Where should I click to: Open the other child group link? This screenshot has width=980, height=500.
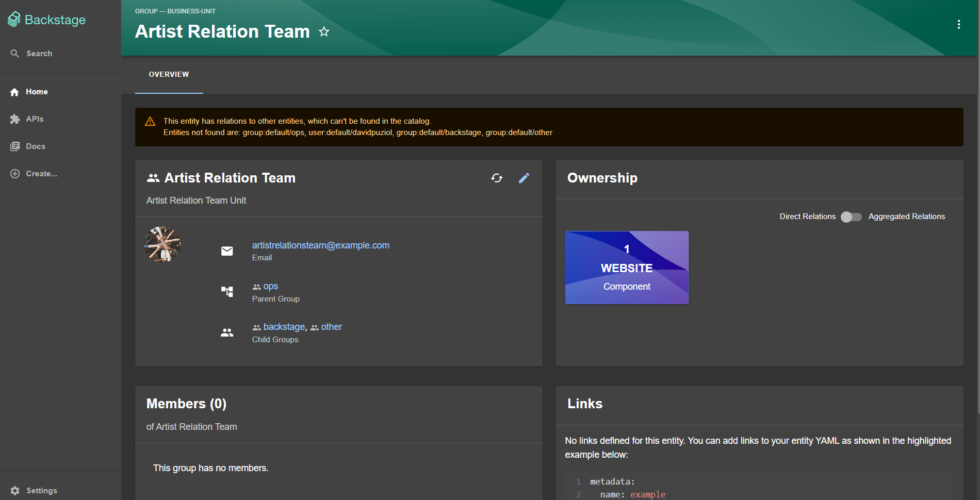click(x=331, y=327)
